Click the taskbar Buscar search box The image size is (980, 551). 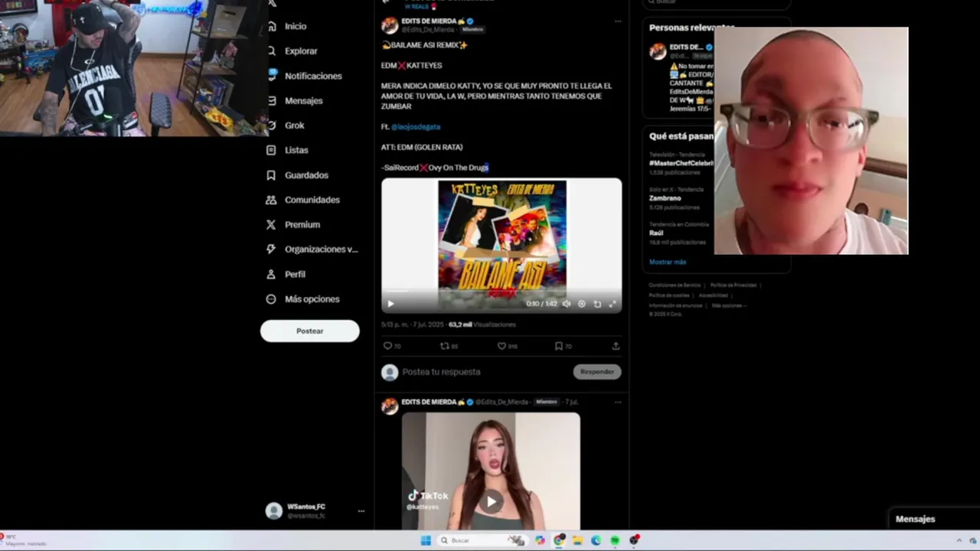tap(484, 540)
